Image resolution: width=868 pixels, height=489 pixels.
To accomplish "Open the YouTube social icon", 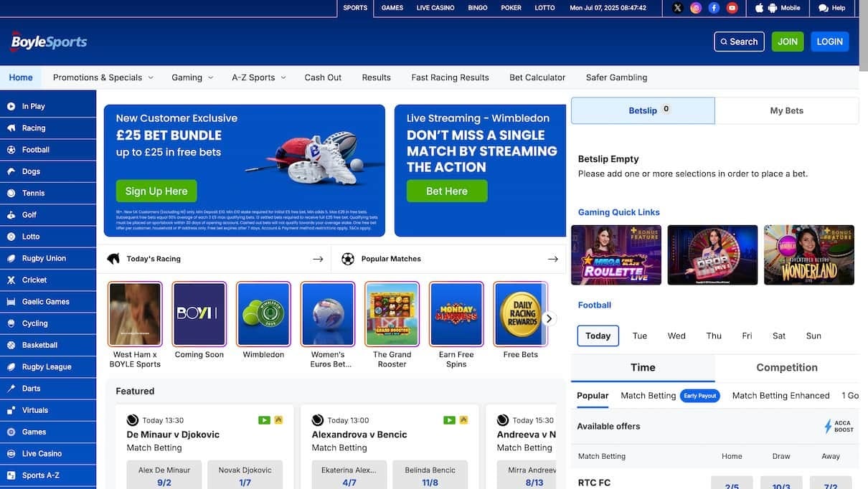I will (x=732, y=8).
